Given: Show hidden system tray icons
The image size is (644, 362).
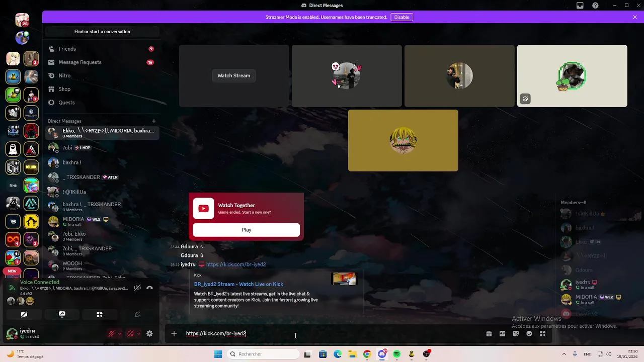Looking at the screenshot, I should (564, 354).
